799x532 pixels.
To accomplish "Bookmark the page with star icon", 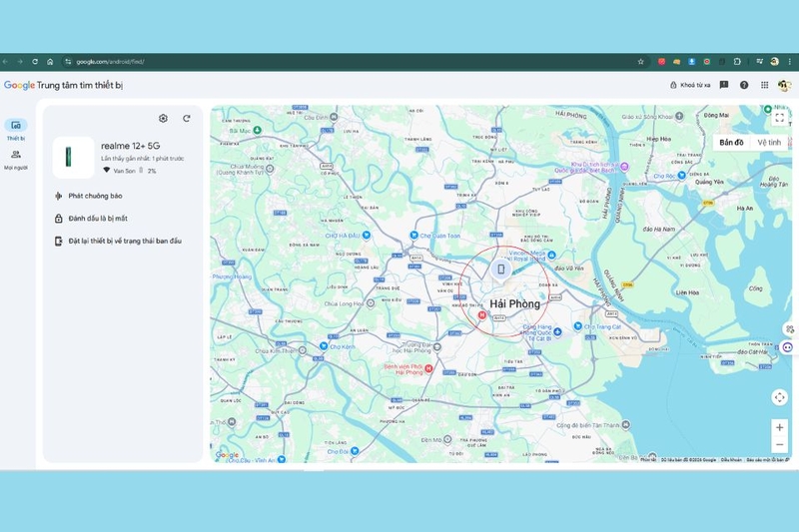I will click(640, 62).
